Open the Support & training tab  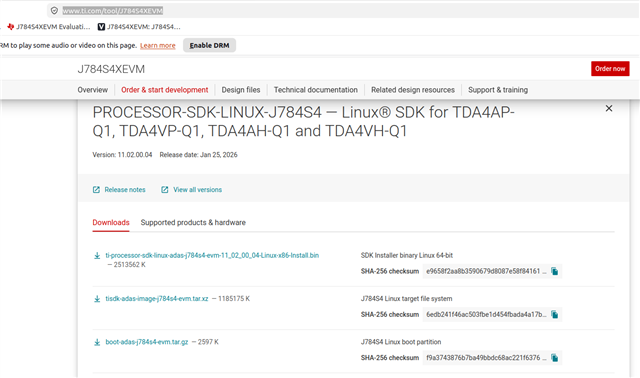point(498,90)
